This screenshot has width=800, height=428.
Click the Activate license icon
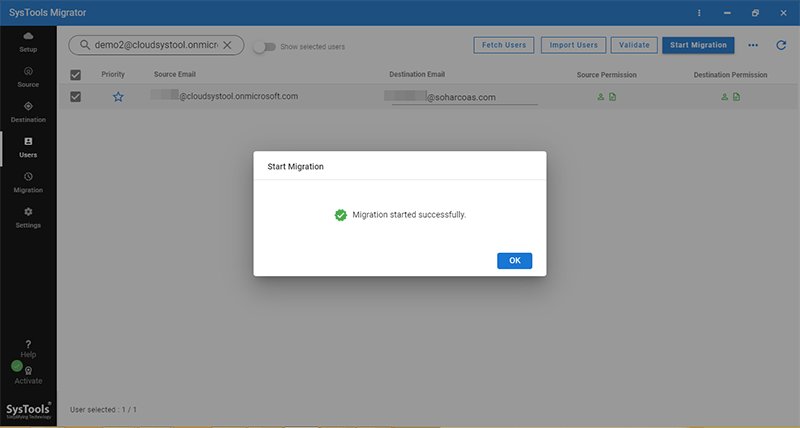coord(29,371)
